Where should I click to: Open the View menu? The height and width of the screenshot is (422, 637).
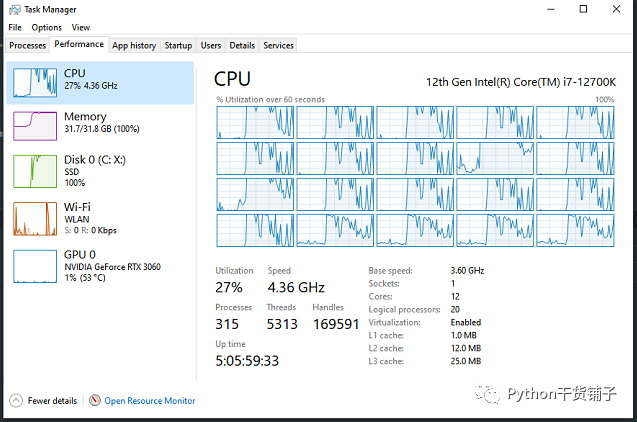tap(81, 28)
